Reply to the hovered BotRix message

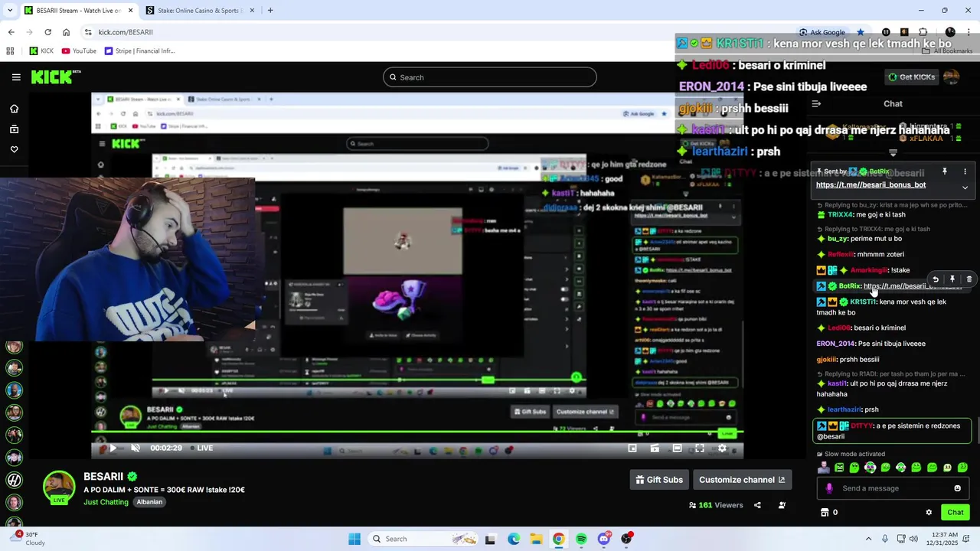click(x=936, y=279)
